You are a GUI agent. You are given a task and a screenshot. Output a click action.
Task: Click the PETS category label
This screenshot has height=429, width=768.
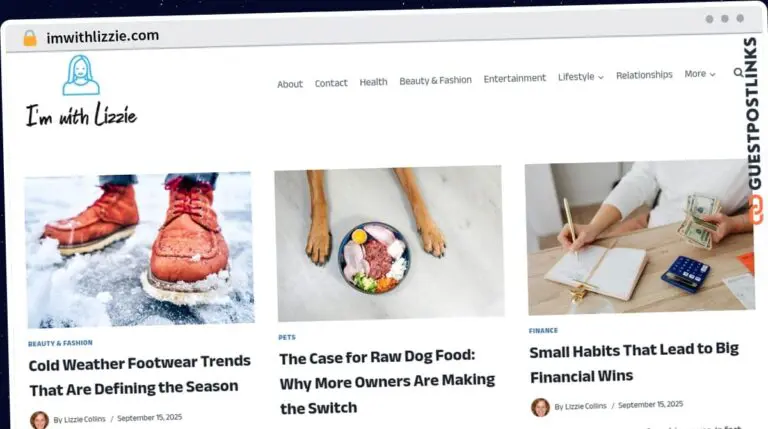pyautogui.click(x=287, y=337)
